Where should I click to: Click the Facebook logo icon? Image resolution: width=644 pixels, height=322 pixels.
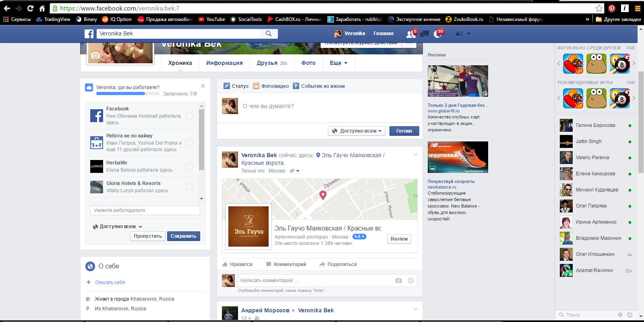[x=89, y=34]
